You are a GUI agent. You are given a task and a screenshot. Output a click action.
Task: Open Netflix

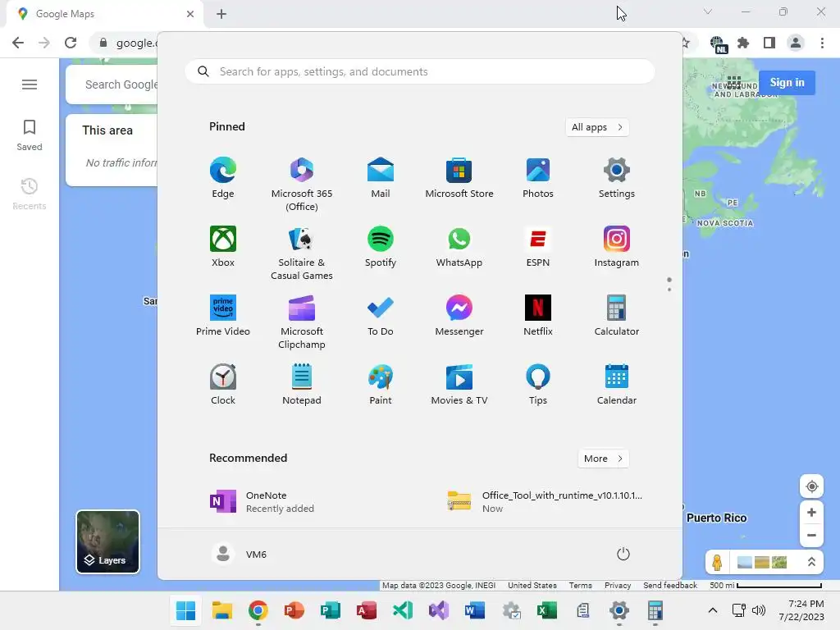pos(538,316)
